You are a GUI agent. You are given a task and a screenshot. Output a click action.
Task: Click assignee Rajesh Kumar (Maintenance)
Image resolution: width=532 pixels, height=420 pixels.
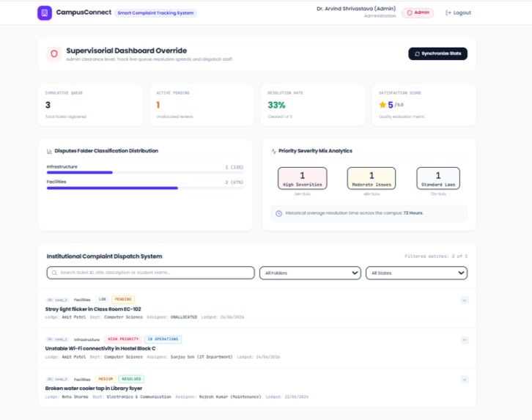click(x=230, y=397)
